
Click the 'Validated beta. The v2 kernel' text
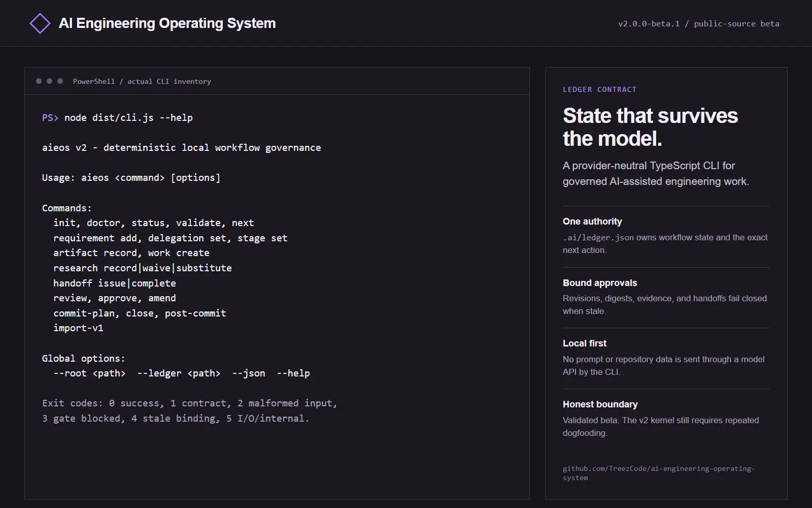point(661,427)
